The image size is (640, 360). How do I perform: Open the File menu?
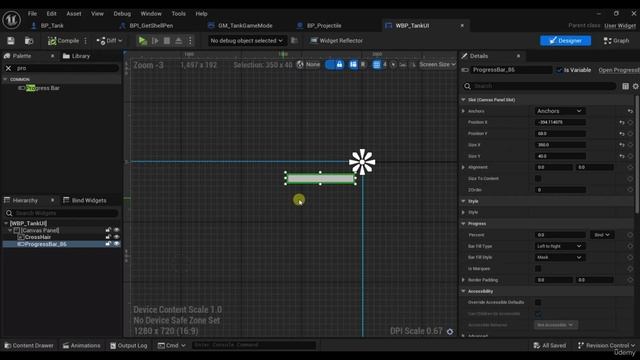tap(32, 13)
